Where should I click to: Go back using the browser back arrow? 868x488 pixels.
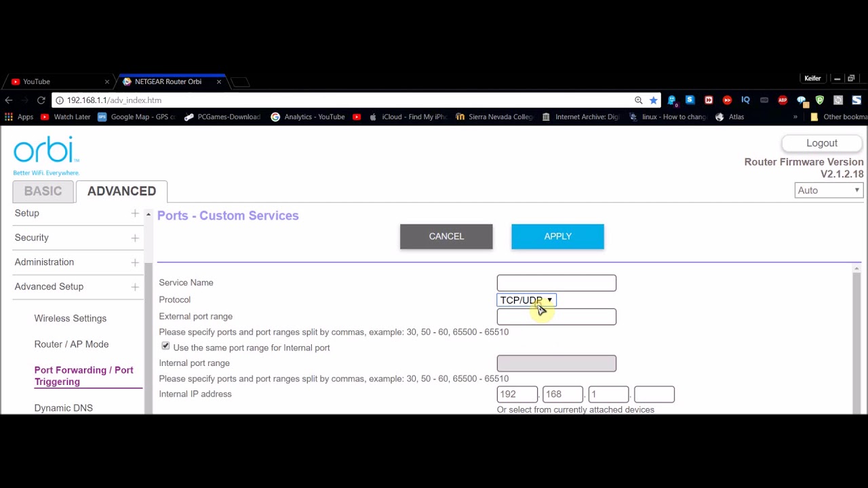tap(9, 100)
